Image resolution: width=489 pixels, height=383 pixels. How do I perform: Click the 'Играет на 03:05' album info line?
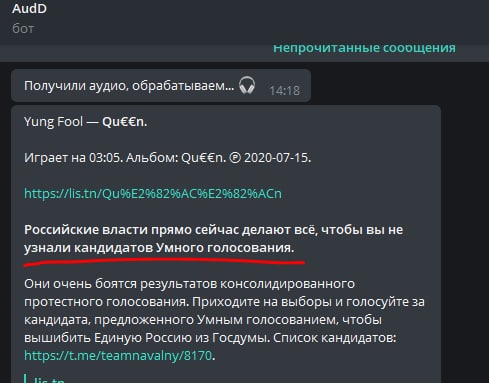(x=167, y=158)
